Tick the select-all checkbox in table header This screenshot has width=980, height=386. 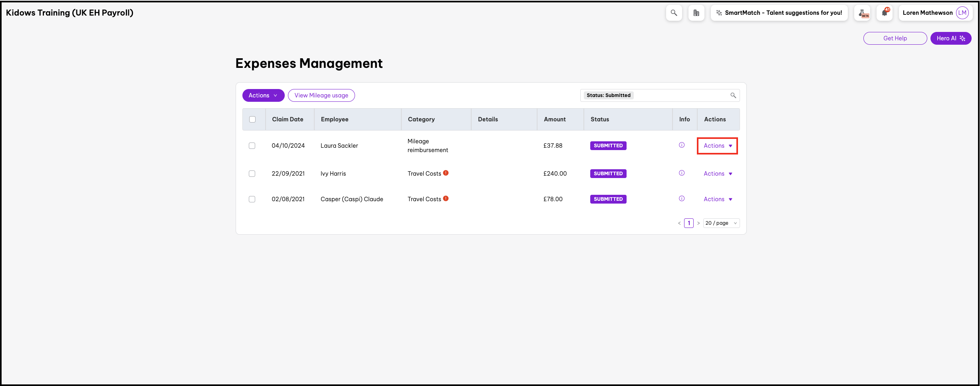[x=252, y=119]
